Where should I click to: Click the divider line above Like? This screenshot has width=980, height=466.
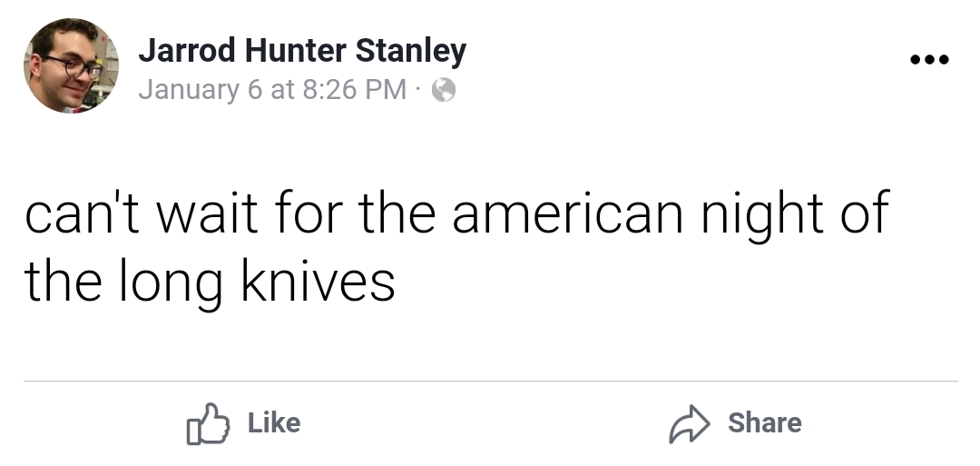pos(491,381)
